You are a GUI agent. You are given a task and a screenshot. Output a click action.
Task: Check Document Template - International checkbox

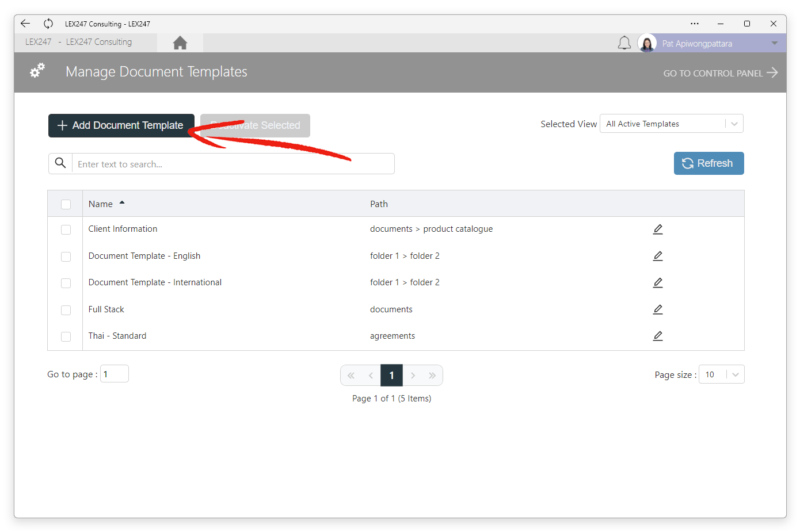66,283
